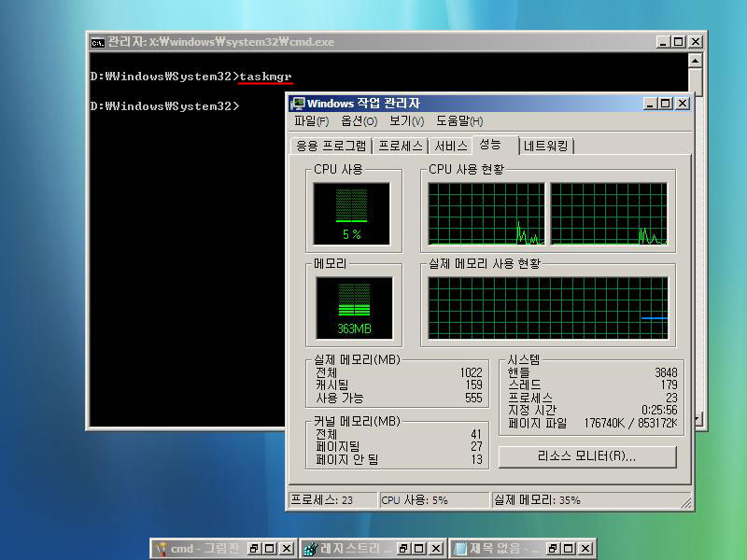Click the 프로세스: 23 status bar entry
Viewport: 747px width, 560px height.
[x=332, y=500]
